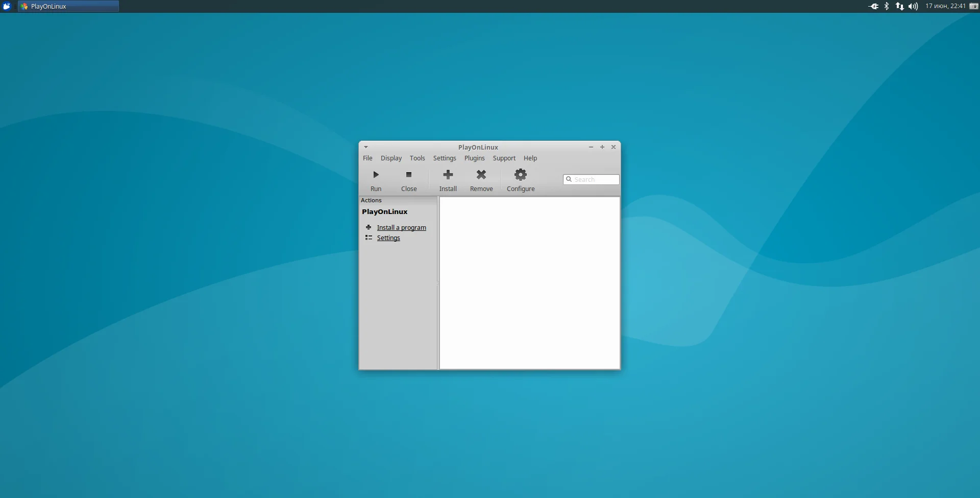Click the plus icon beside Install a program

pos(369,227)
